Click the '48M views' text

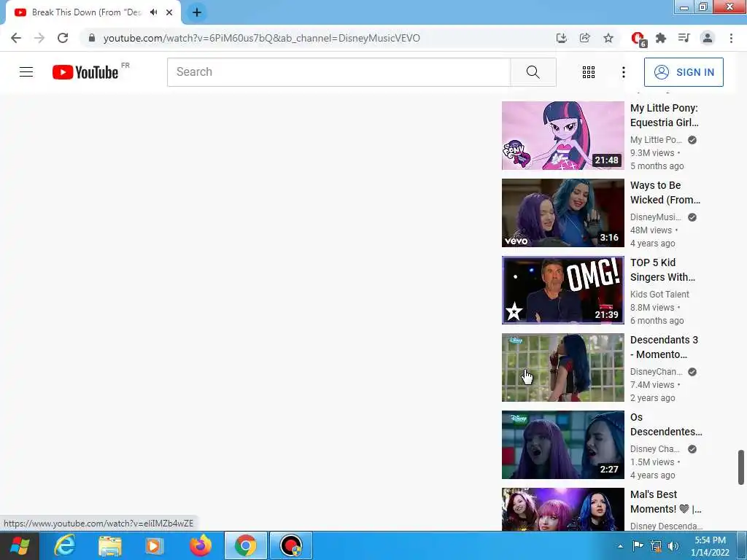coord(651,230)
